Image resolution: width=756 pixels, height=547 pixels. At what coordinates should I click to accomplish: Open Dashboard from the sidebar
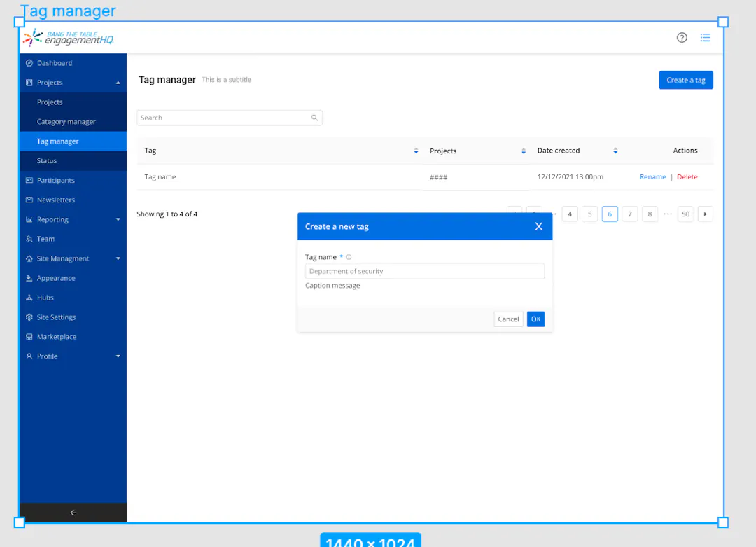55,63
